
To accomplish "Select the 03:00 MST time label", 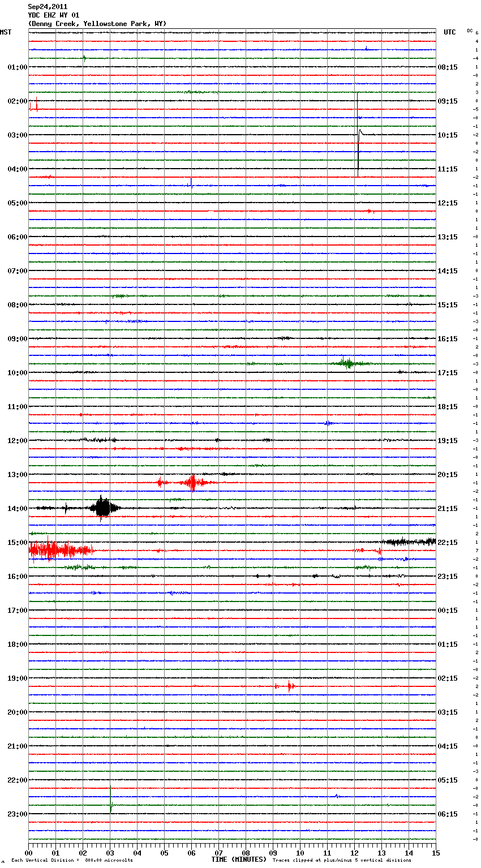I will [x=17, y=135].
